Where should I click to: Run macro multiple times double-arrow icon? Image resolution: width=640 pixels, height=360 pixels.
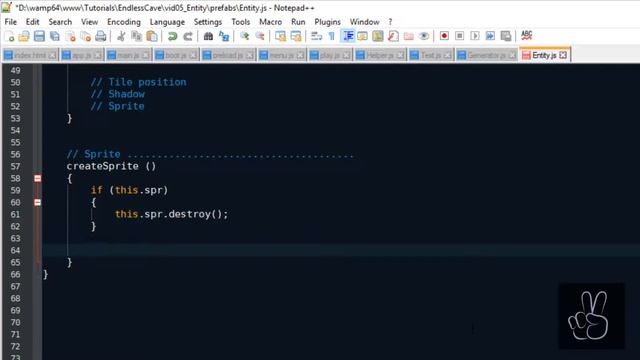(x=491, y=36)
